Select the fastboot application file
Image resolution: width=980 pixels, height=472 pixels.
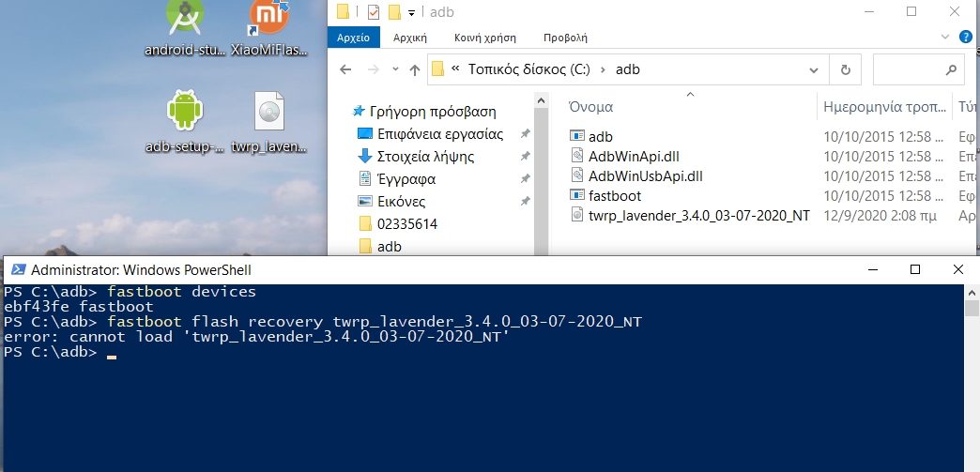point(614,195)
